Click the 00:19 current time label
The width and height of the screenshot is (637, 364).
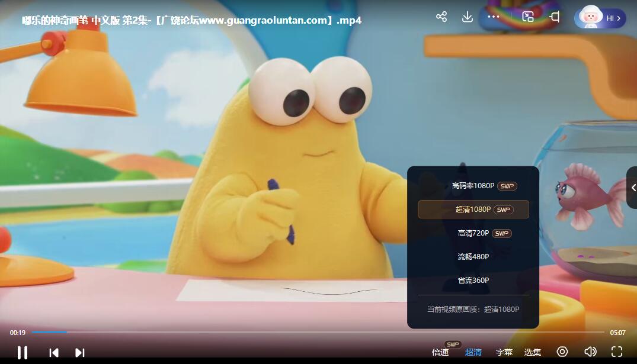[x=17, y=333]
